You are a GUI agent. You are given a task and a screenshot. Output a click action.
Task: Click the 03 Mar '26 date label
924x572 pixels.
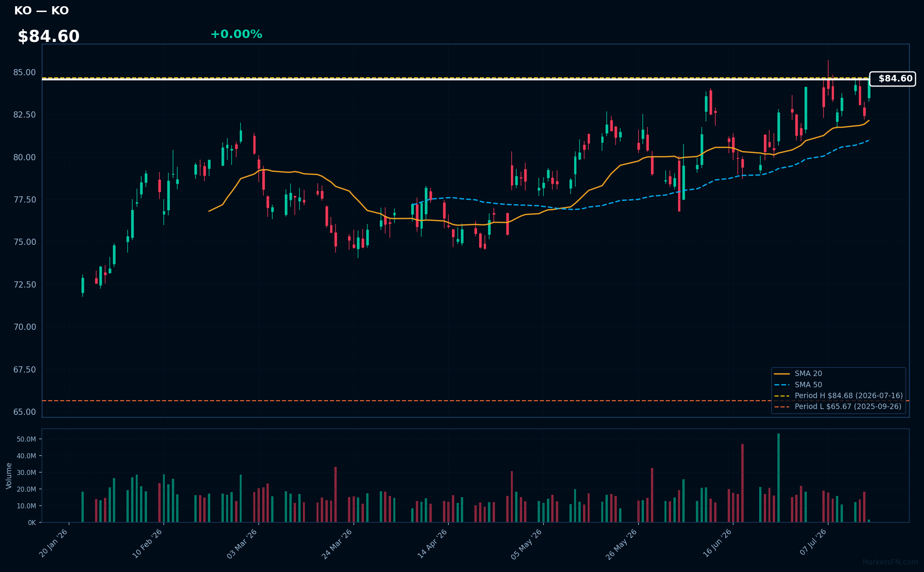[242, 543]
